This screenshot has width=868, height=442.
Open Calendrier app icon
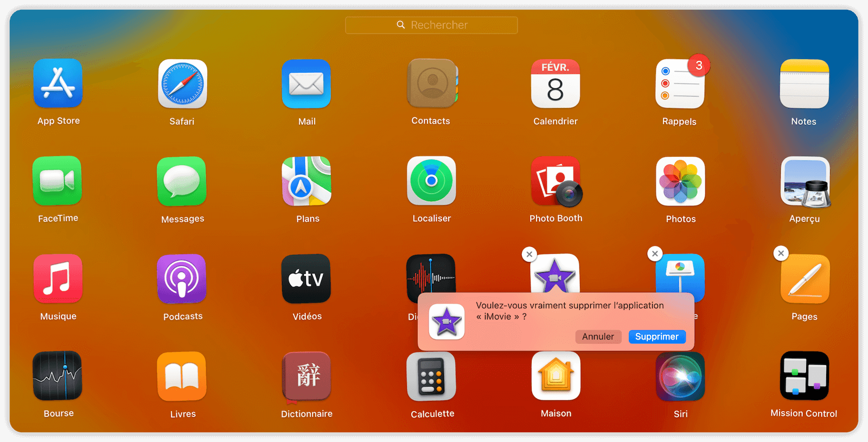coord(556,84)
